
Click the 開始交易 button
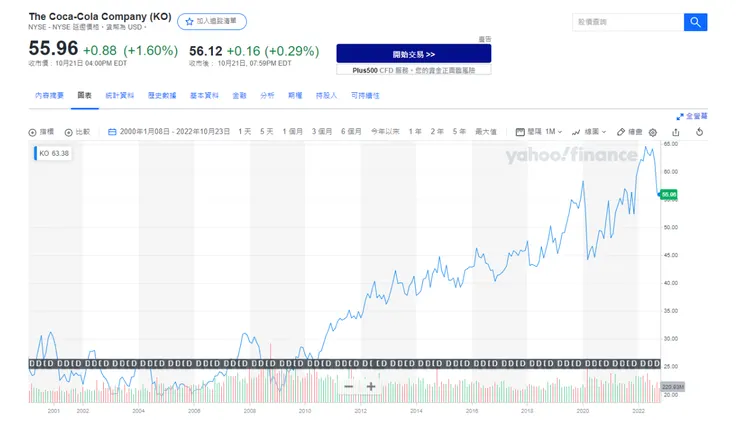pos(413,54)
